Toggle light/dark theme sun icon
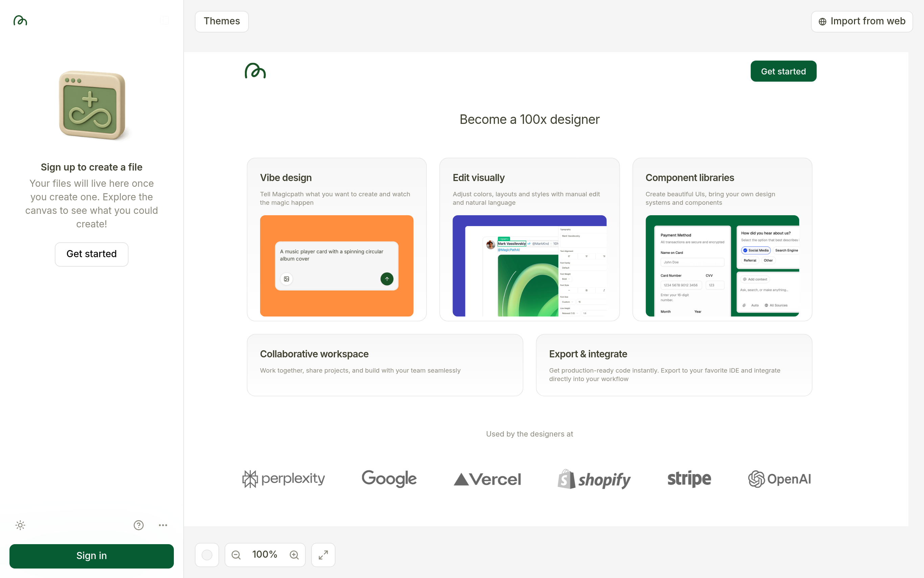Image resolution: width=924 pixels, height=578 pixels. point(20,525)
